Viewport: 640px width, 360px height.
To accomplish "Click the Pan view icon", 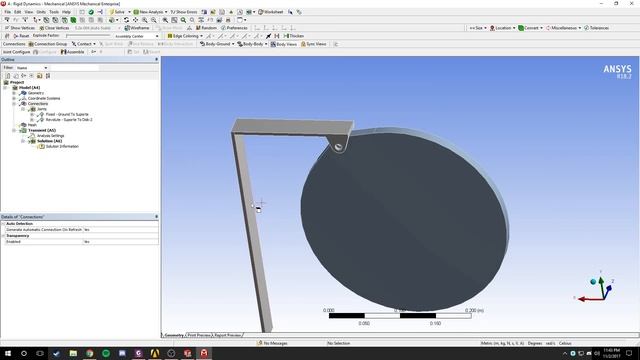I will [136, 20].
